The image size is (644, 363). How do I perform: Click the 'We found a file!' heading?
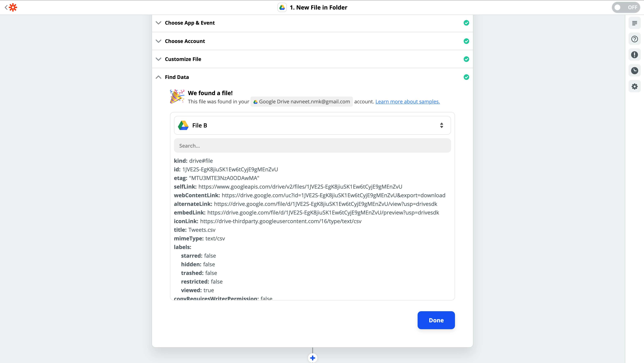(210, 93)
